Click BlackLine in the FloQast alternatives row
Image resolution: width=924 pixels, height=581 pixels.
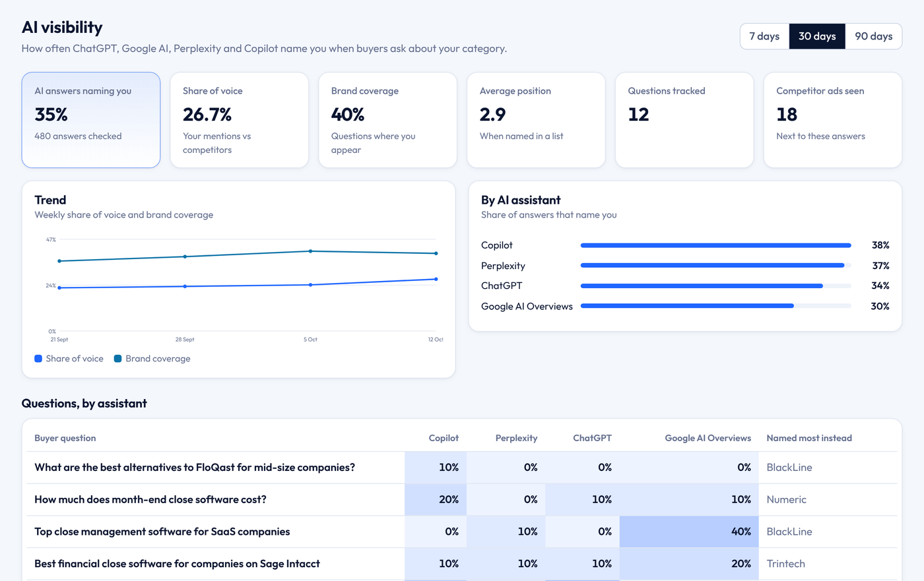click(789, 468)
